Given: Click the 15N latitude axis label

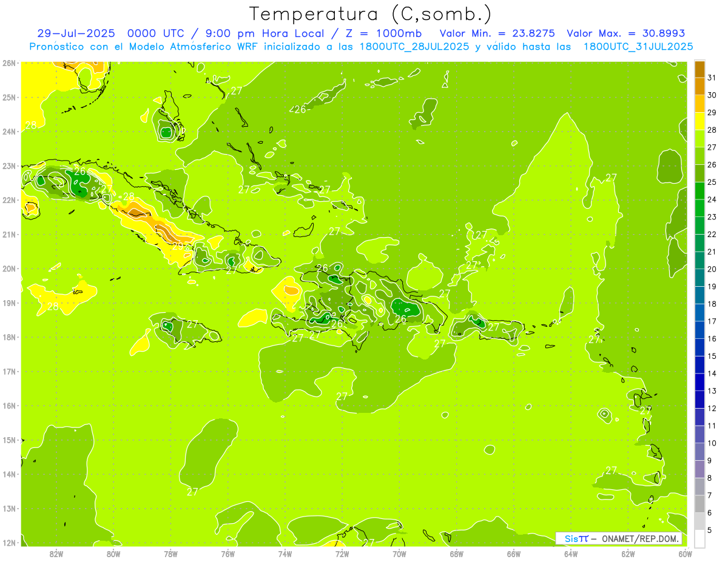Looking at the screenshot, I should pyautogui.click(x=9, y=440).
